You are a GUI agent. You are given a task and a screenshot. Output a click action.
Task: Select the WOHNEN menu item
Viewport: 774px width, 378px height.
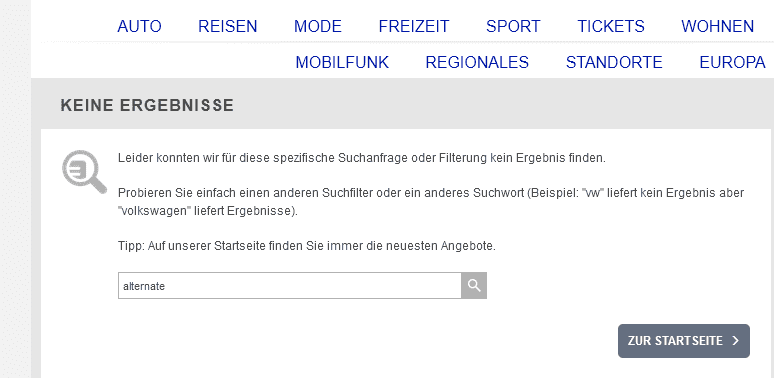pyautogui.click(x=718, y=26)
